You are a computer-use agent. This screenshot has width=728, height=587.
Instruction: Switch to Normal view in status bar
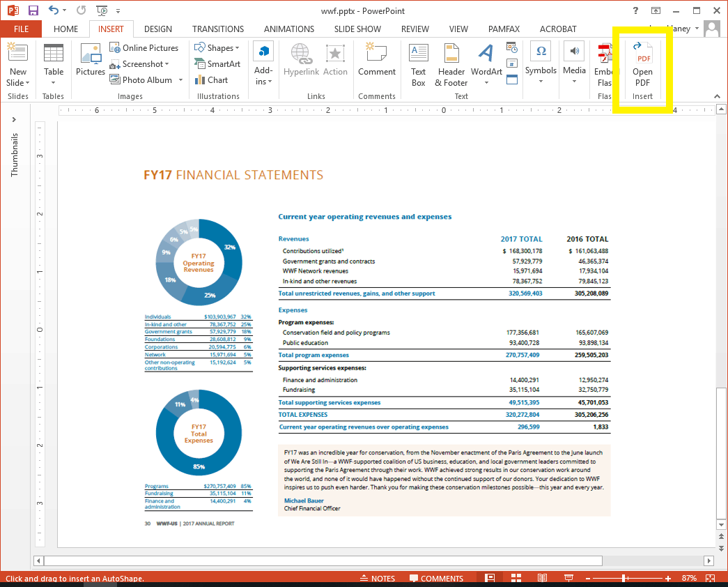[489, 578]
